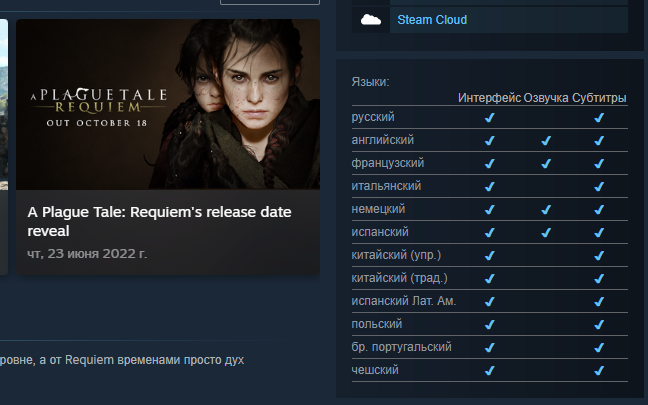Click the audio checkmark for немецкий
Image resolution: width=648 pixels, height=405 pixels.
546,210
